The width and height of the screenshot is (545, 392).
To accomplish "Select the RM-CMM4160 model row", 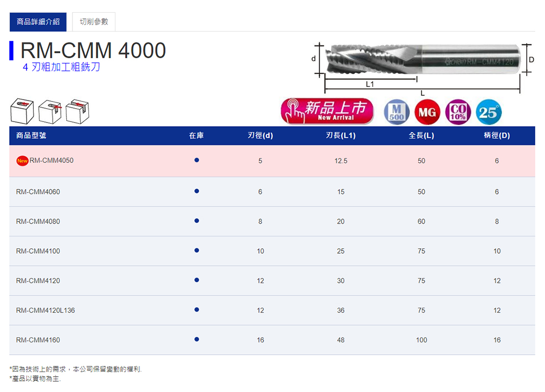I will pos(38,340).
